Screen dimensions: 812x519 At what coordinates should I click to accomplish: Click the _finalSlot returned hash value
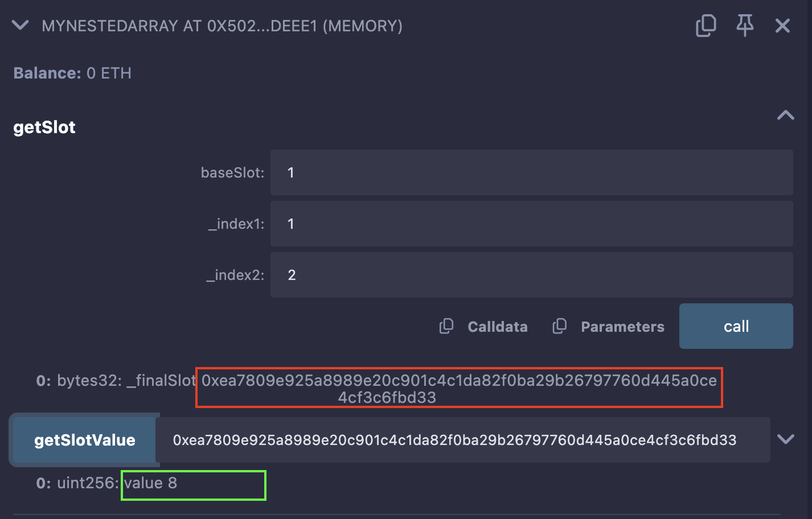pos(458,388)
